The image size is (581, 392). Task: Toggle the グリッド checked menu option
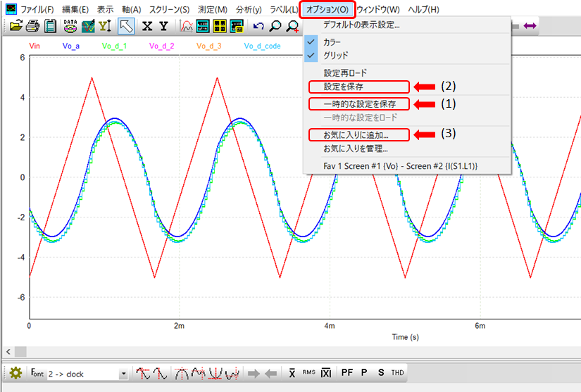pos(335,55)
